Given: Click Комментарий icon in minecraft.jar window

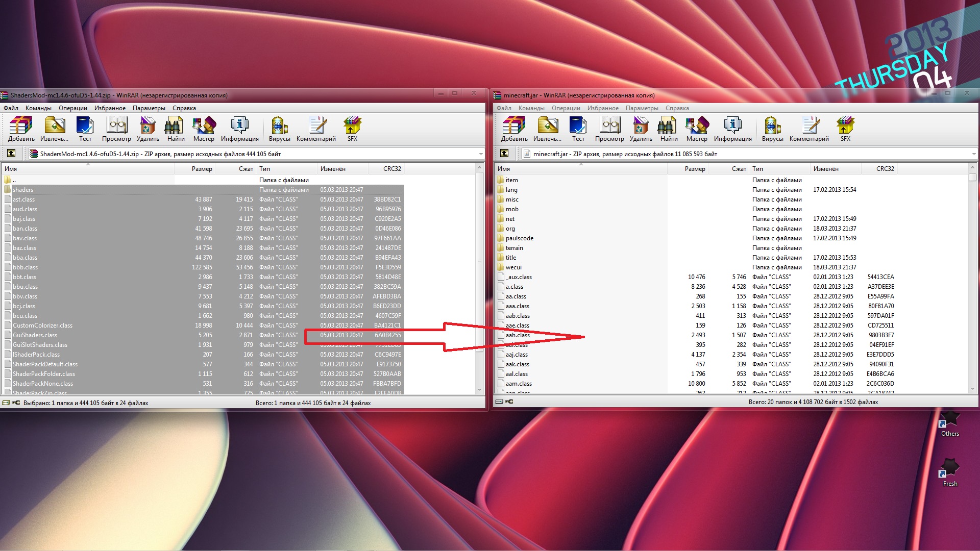Looking at the screenshot, I should pos(809,129).
